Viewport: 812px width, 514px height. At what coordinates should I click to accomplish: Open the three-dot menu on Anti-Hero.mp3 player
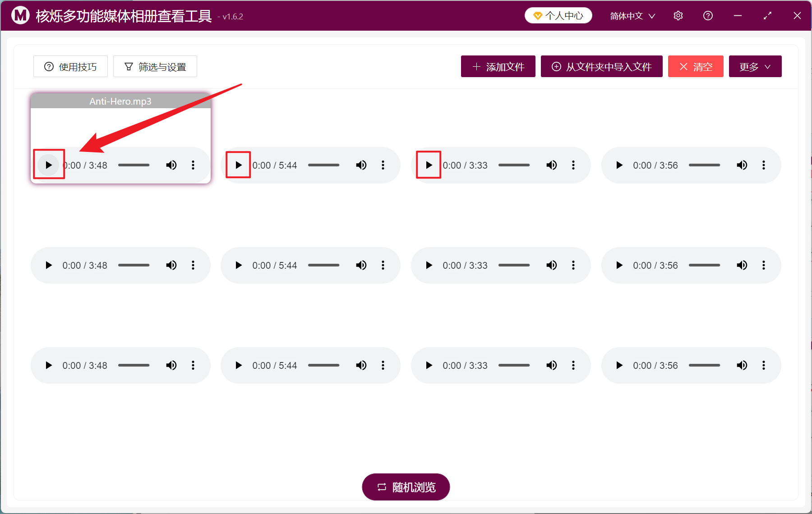coord(193,165)
